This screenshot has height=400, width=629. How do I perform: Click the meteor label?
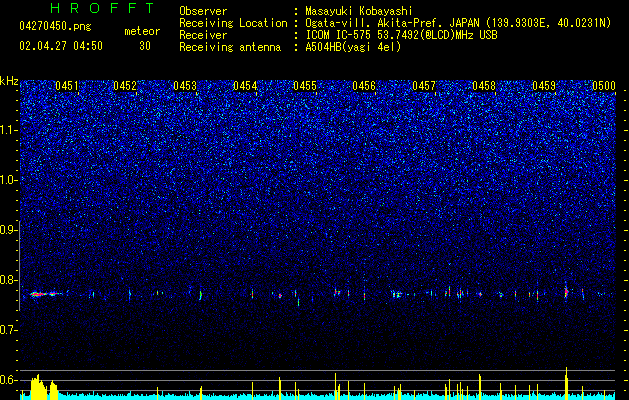click(x=142, y=31)
